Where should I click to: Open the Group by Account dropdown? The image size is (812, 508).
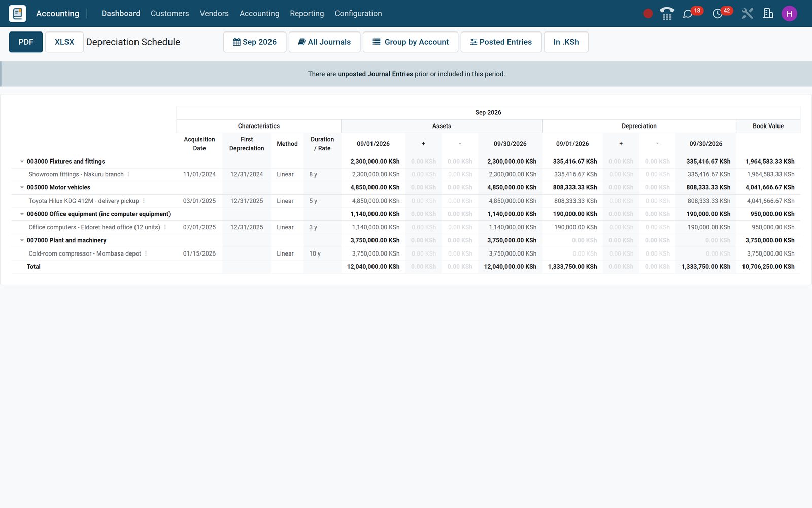click(x=411, y=42)
